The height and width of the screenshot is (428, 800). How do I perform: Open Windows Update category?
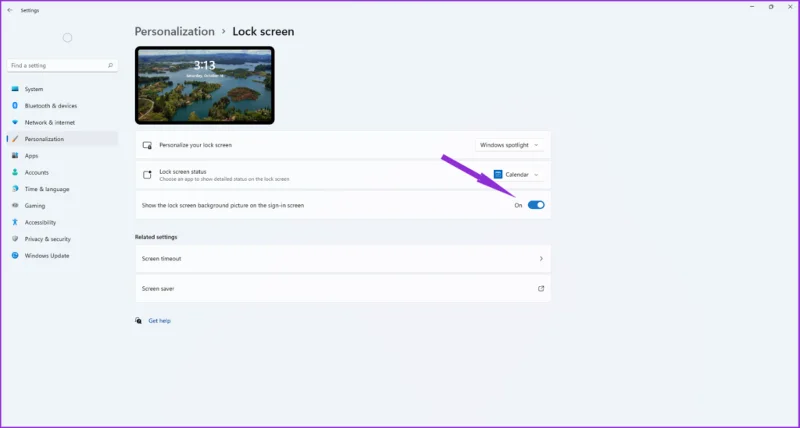pos(62,256)
